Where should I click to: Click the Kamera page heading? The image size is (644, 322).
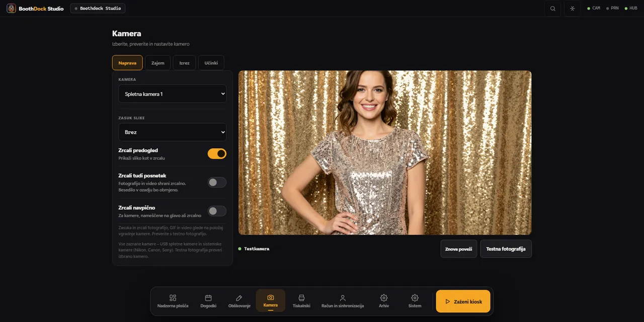[x=127, y=33]
